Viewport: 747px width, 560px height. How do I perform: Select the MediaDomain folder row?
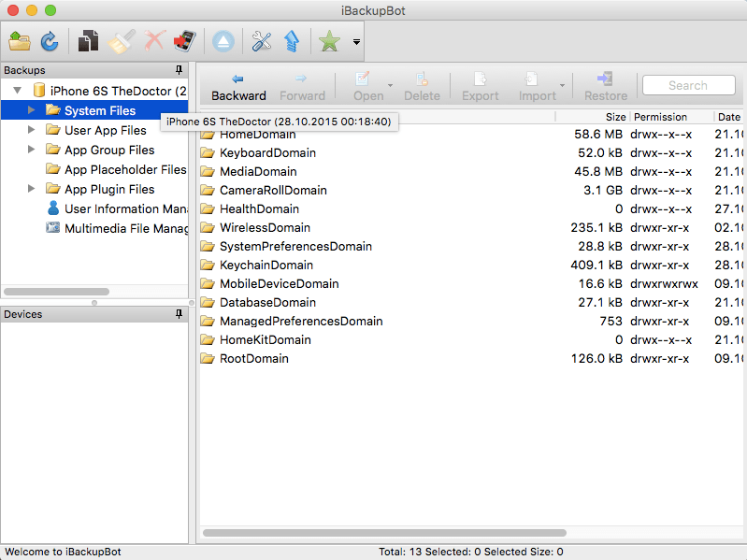point(470,171)
